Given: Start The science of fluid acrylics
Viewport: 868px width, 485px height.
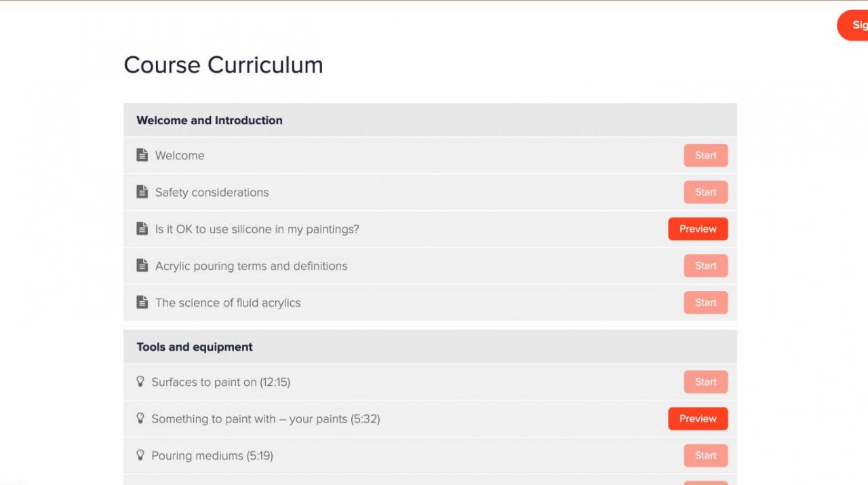Looking at the screenshot, I should (x=705, y=303).
